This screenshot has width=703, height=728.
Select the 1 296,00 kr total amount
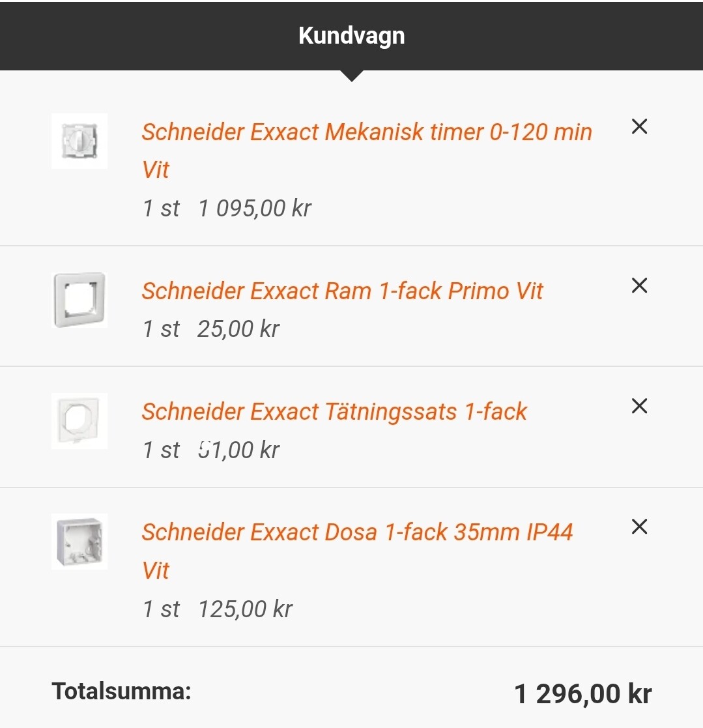click(x=582, y=693)
